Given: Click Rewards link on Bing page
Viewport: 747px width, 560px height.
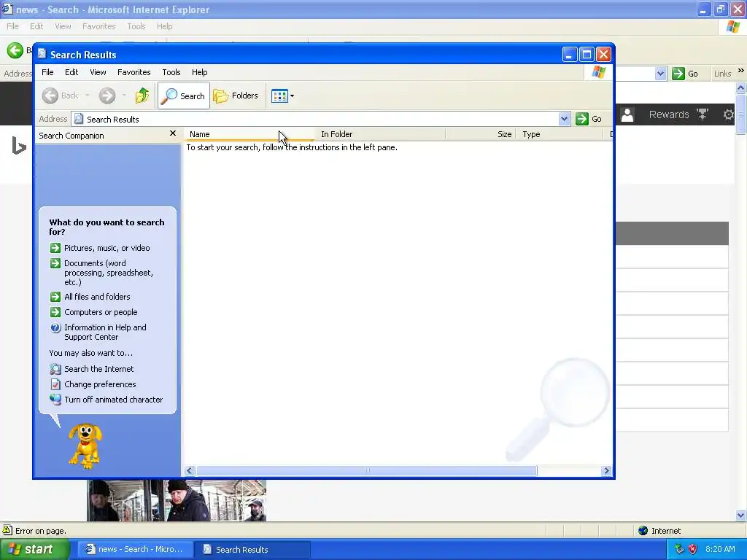Looking at the screenshot, I should 669,114.
